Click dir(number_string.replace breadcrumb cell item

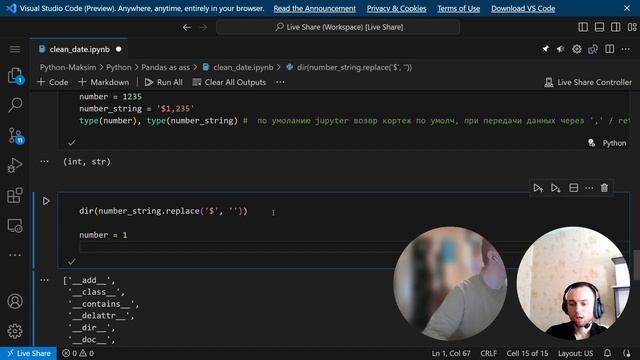349,67
